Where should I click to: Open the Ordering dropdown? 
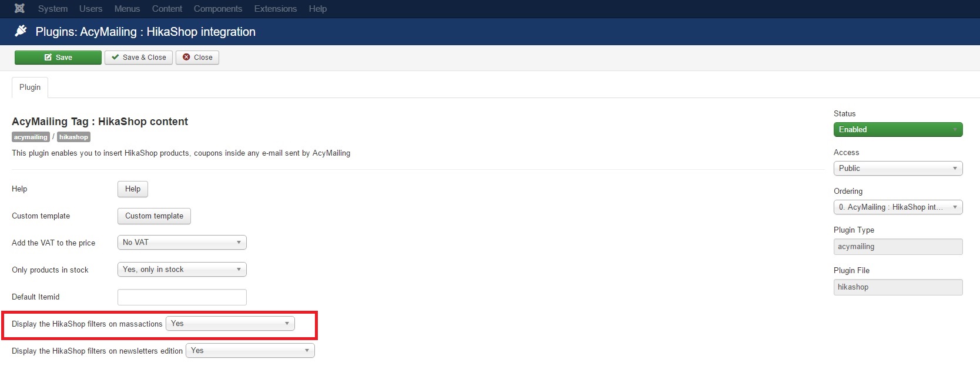pos(898,207)
